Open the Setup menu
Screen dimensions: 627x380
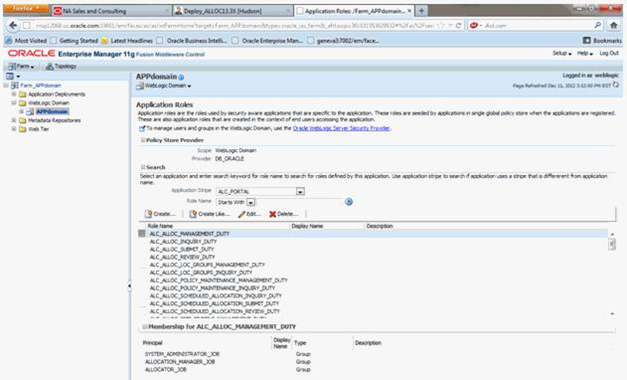pos(562,53)
